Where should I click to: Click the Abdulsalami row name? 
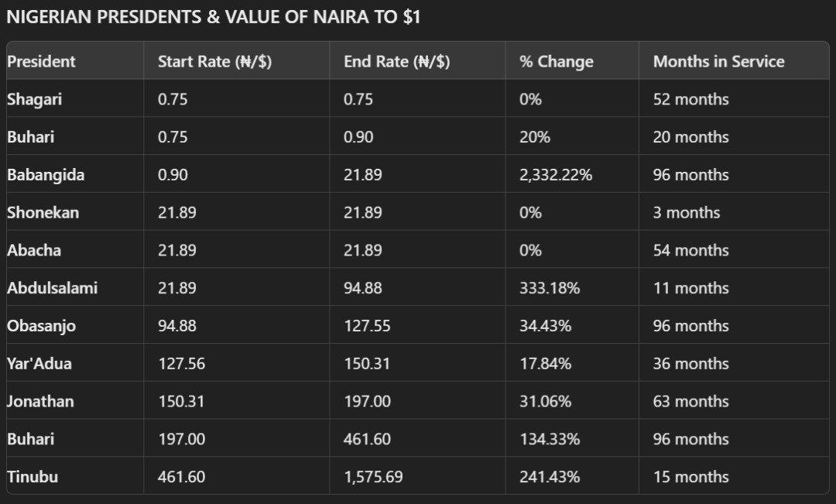(53, 288)
